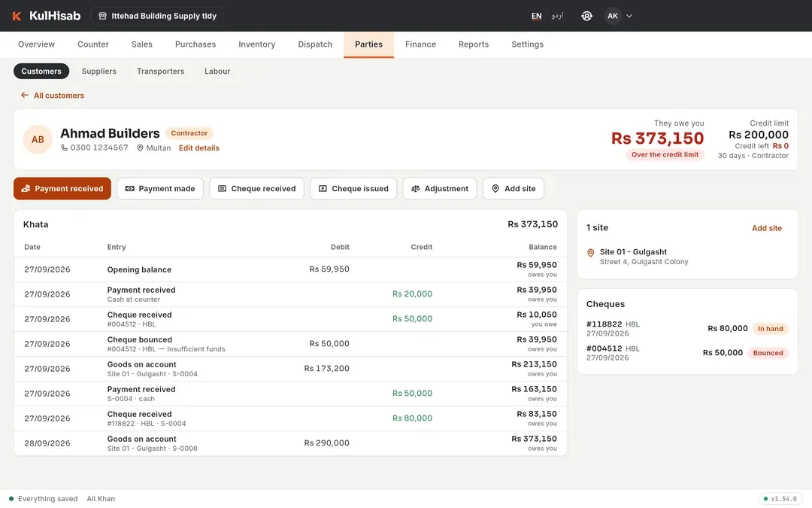Image resolution: width=812 pixels, height=508 pixels.
Task: Expand the user menu chevron beside AK
Action: [x=629, y=16]
